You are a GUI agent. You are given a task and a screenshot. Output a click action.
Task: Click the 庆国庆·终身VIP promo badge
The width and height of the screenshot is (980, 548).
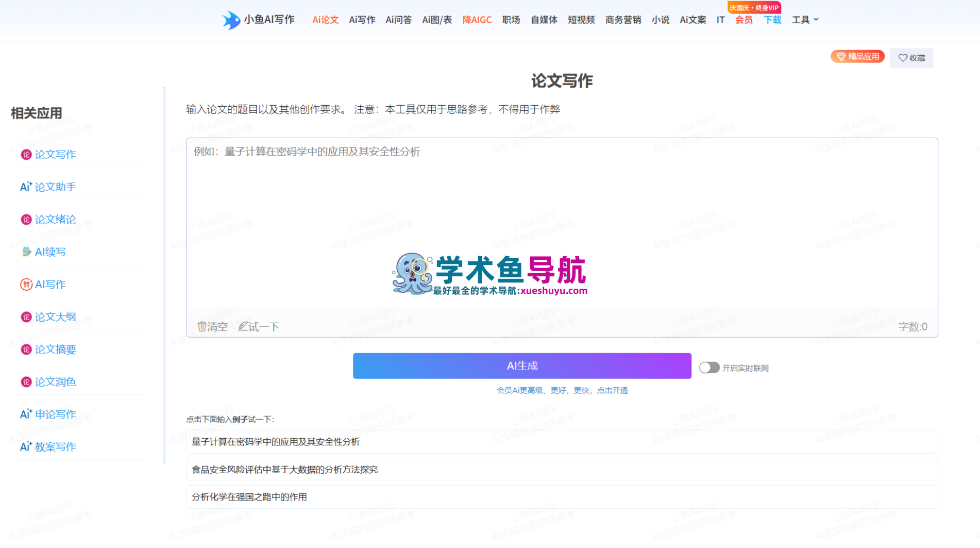(x=754, y=8)
